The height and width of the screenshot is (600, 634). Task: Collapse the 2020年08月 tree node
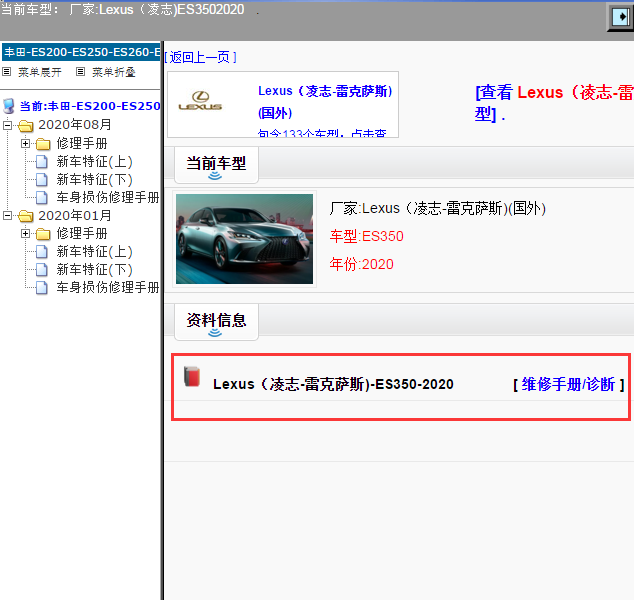click(x=7, y=125)
